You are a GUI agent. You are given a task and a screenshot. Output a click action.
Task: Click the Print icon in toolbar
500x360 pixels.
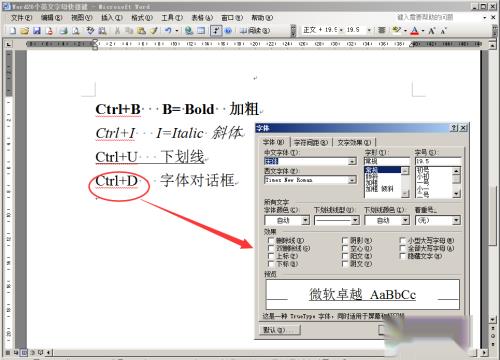63,31
